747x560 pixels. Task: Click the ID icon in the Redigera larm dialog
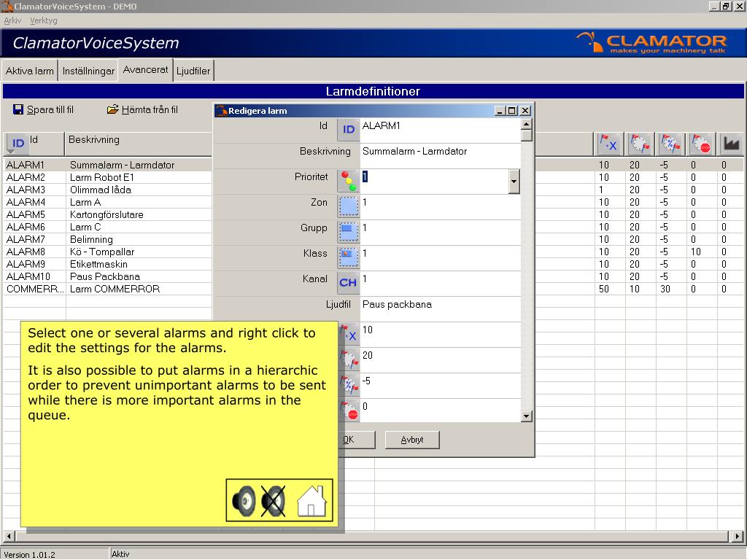(348, 129)
